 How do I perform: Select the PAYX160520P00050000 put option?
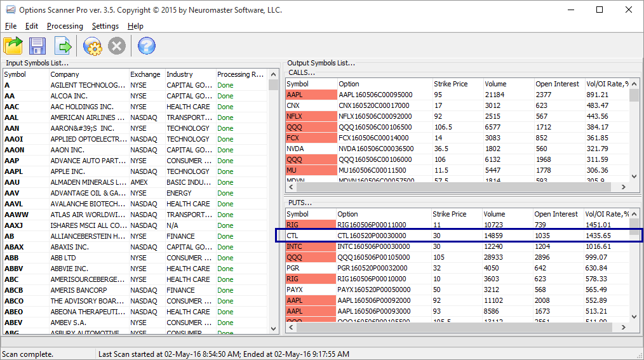click(373, 290)
